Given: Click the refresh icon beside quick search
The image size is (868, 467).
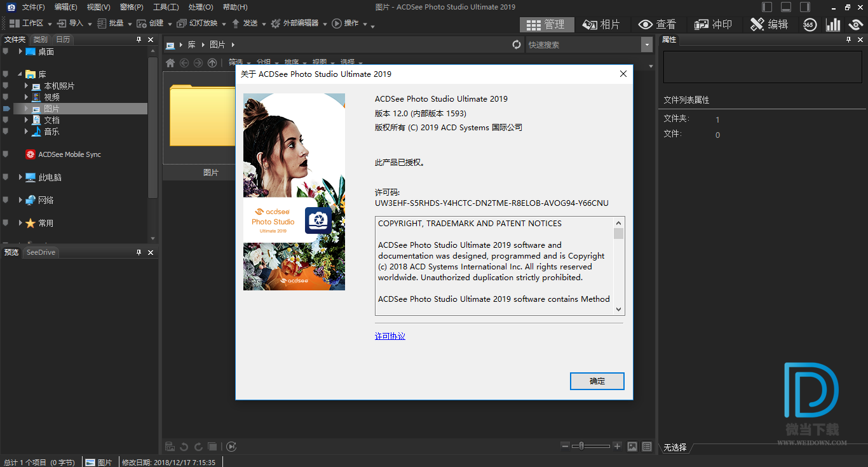Looking at the screenshot, I should [x=517, y=44].
